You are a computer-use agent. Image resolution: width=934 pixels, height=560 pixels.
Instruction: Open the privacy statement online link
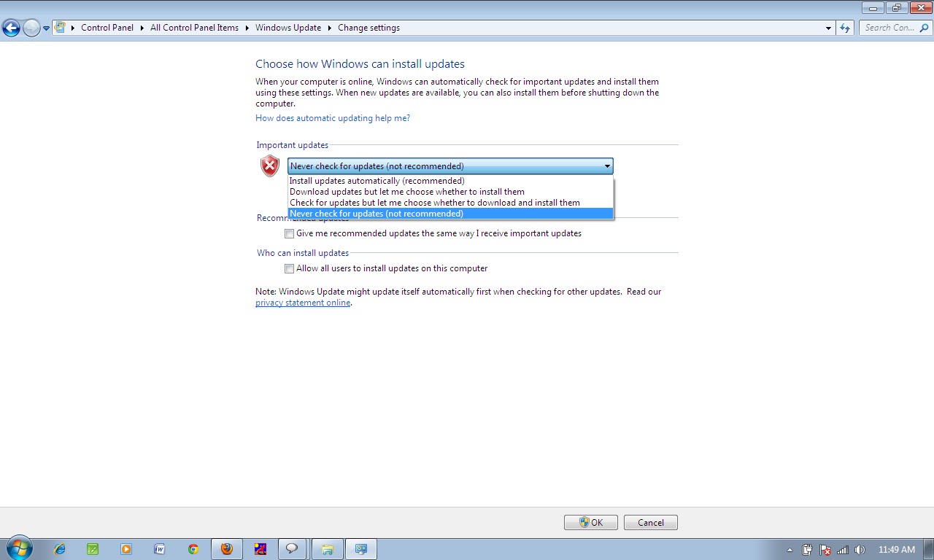point(303,303)
